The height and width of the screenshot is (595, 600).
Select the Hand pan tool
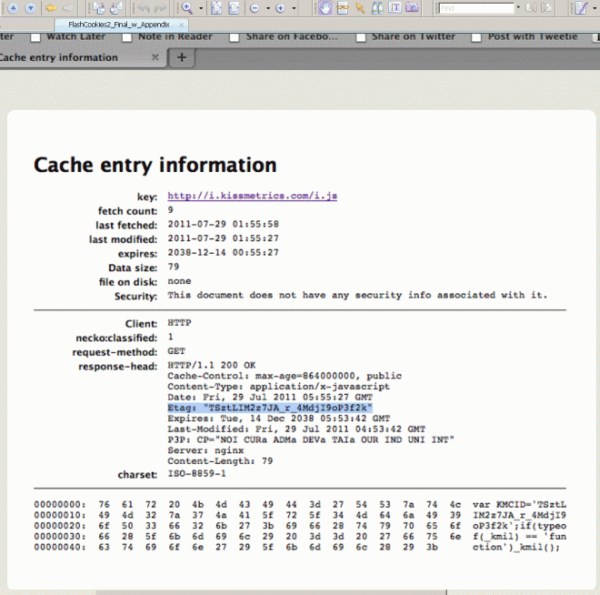tap(325, 8)
